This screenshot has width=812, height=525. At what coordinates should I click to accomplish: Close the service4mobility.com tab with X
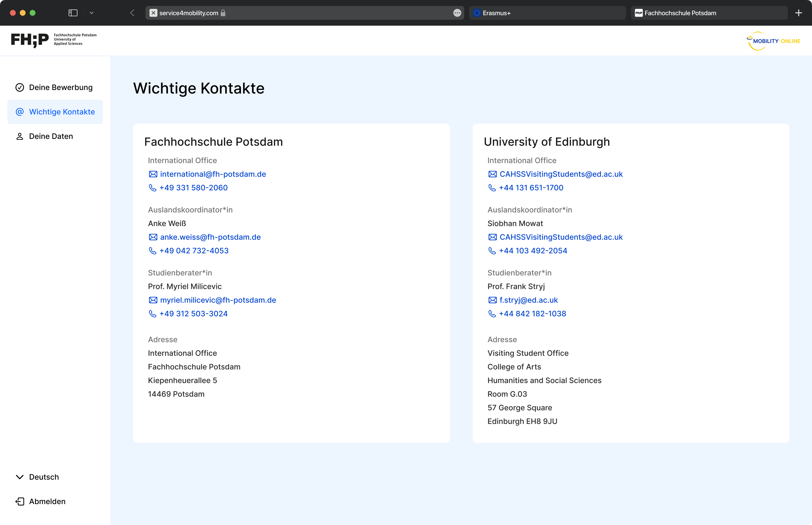[153, 13]
